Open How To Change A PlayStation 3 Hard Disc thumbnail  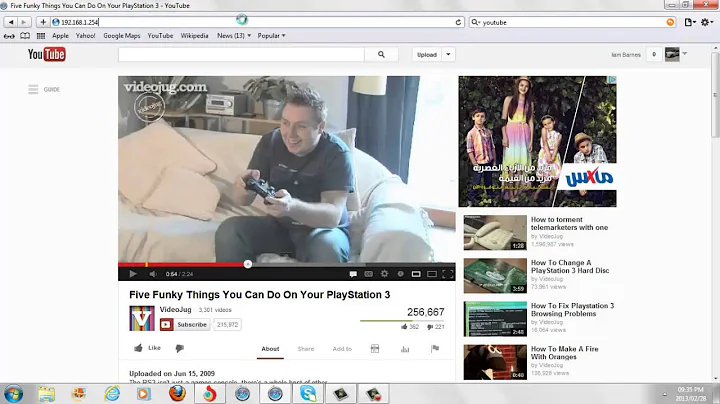click(495, 275)
